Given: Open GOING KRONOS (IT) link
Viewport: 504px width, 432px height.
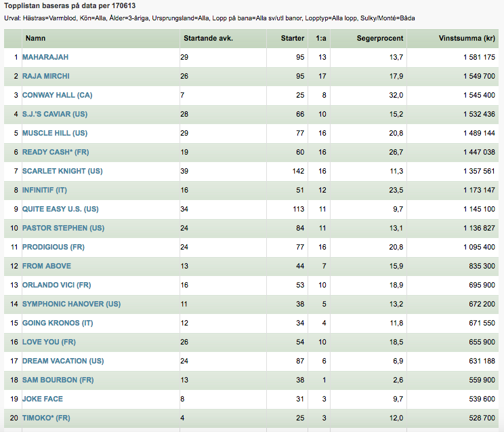Looking at the screenshot, I should pos(58,323).
